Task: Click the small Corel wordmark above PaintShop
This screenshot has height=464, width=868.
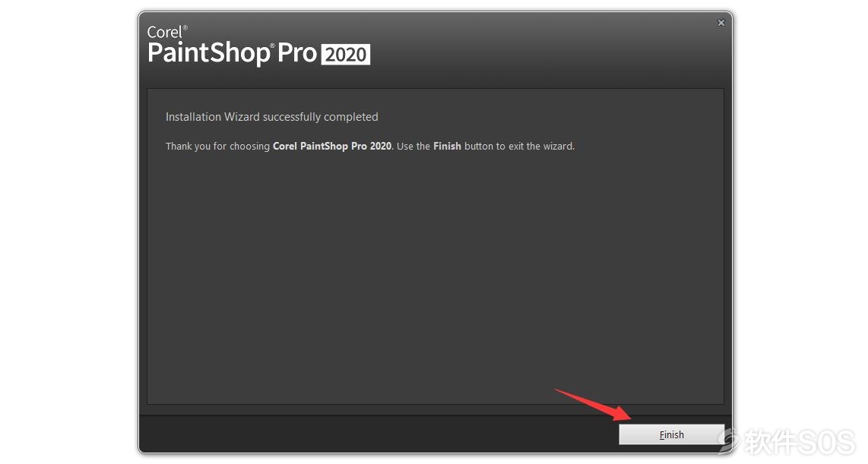Action: click(x=164, y=32)
